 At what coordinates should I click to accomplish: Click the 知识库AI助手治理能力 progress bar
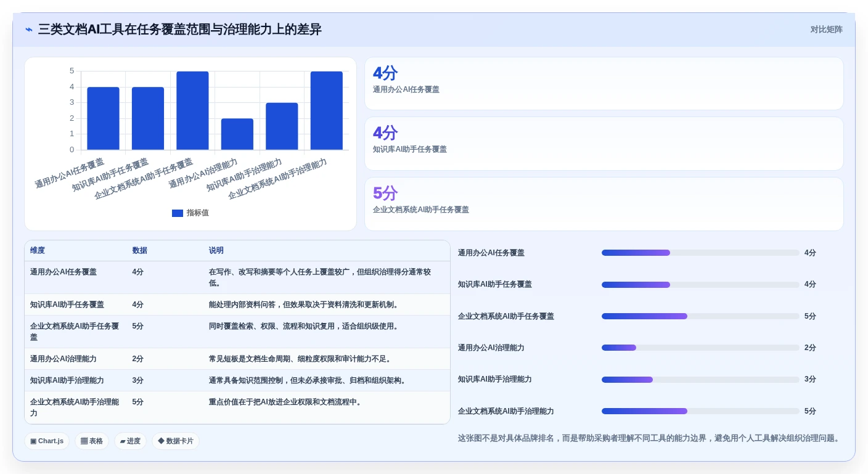[x=700, y=380]
